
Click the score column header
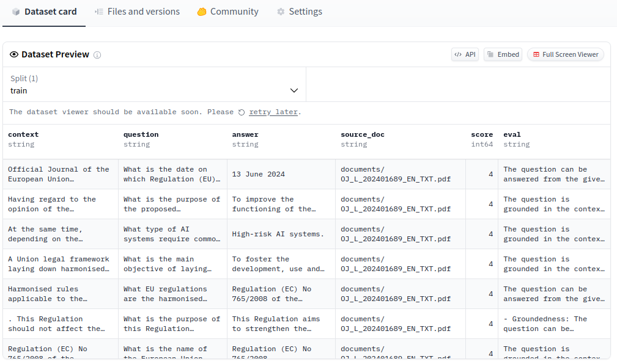482,134
